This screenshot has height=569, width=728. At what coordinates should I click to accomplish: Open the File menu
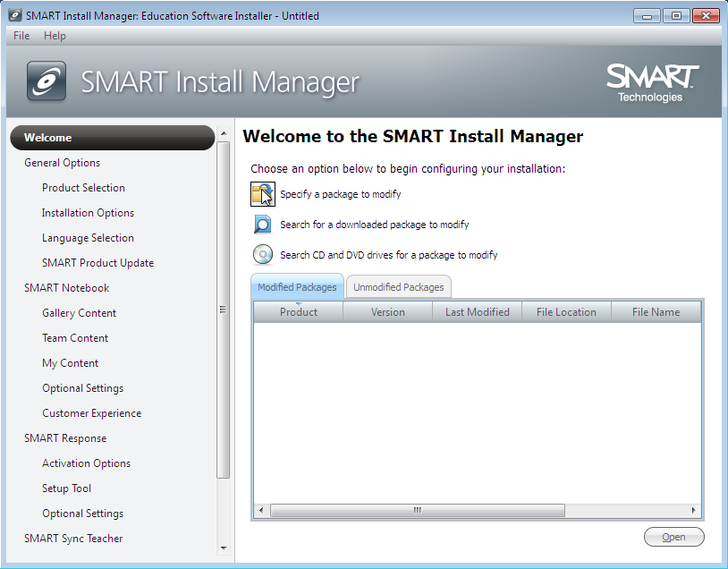point(21,36)
